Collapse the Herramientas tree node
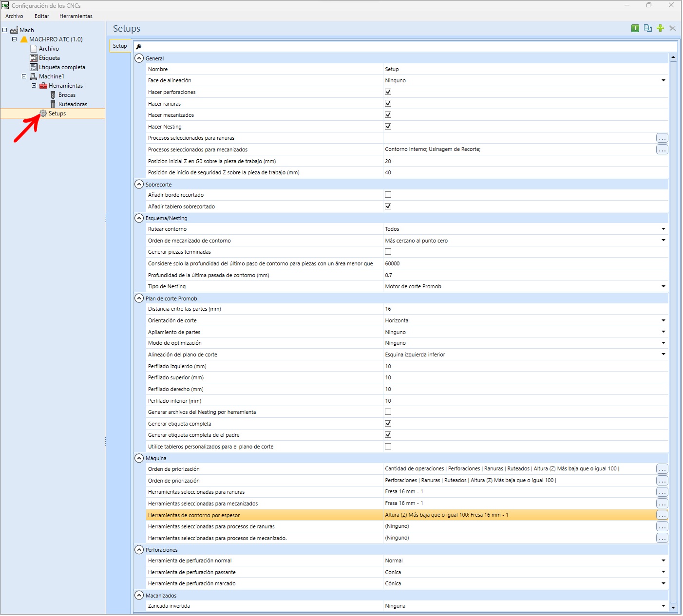Image resolution: width=683 pixels, height=616 pixels. 34,86
